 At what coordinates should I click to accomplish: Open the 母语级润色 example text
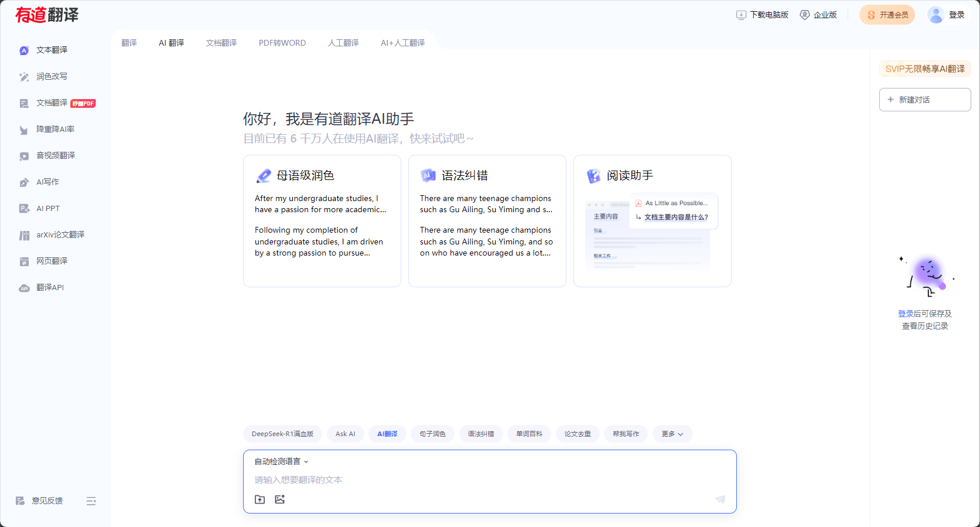(321, 226)
